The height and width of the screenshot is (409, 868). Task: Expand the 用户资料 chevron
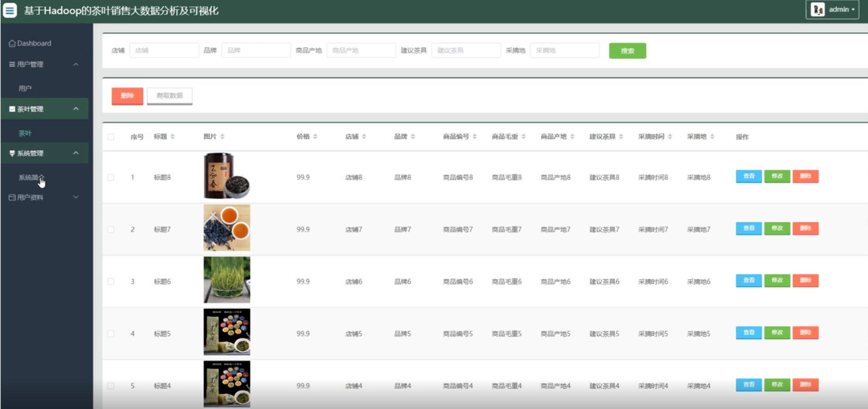coord(76,197)
